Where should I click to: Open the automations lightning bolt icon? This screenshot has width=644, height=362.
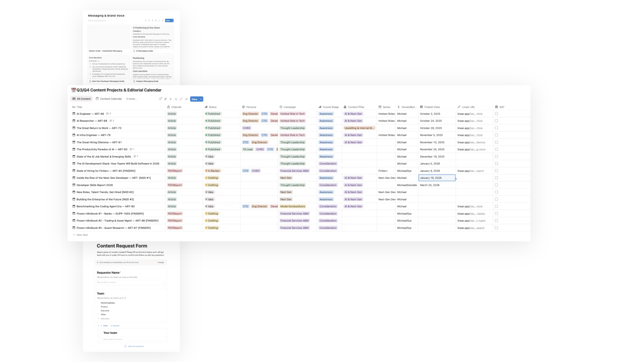(171, 99)
